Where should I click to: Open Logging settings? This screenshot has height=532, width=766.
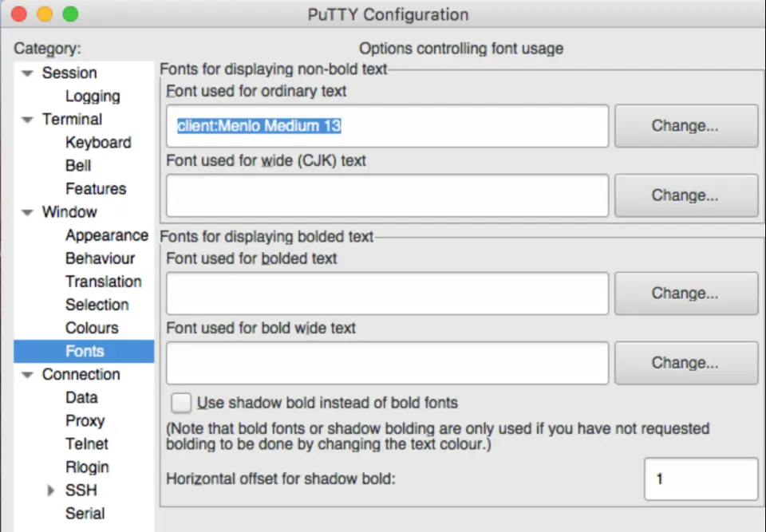click(x=93, y=97)
